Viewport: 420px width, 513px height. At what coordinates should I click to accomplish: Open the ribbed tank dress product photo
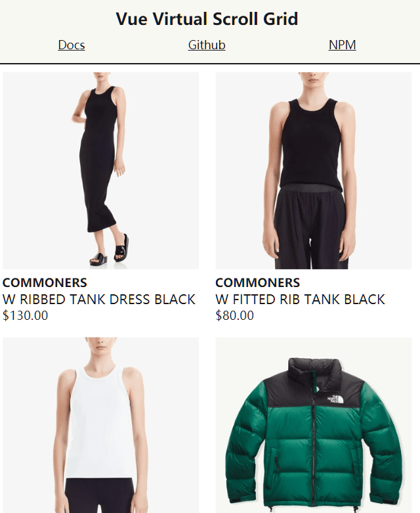pyautogui.click(x=100, y=171)
